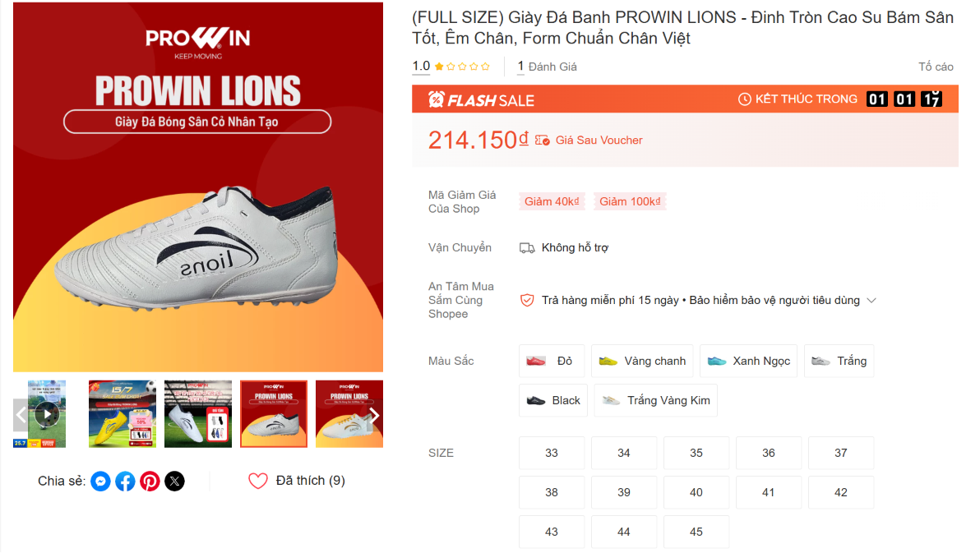Share product on Pinterest

(x=150, y=482)
